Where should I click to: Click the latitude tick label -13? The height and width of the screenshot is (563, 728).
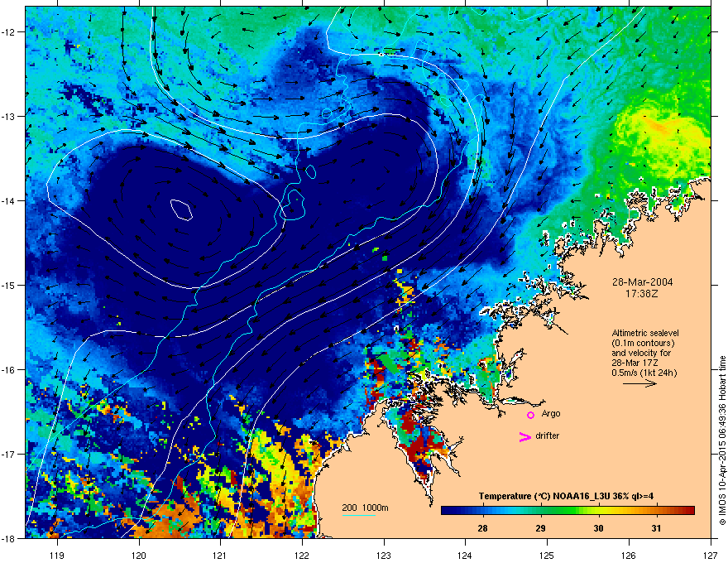pyautogui.click(x=9, y=116)
